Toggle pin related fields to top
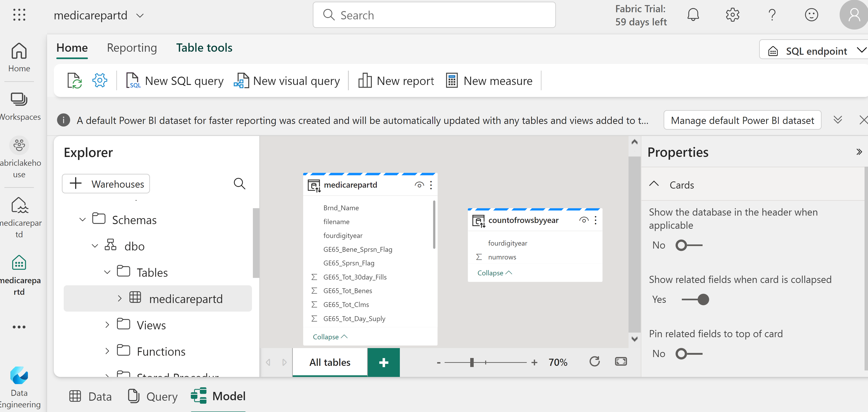868x412 pixels. [689, 354]
